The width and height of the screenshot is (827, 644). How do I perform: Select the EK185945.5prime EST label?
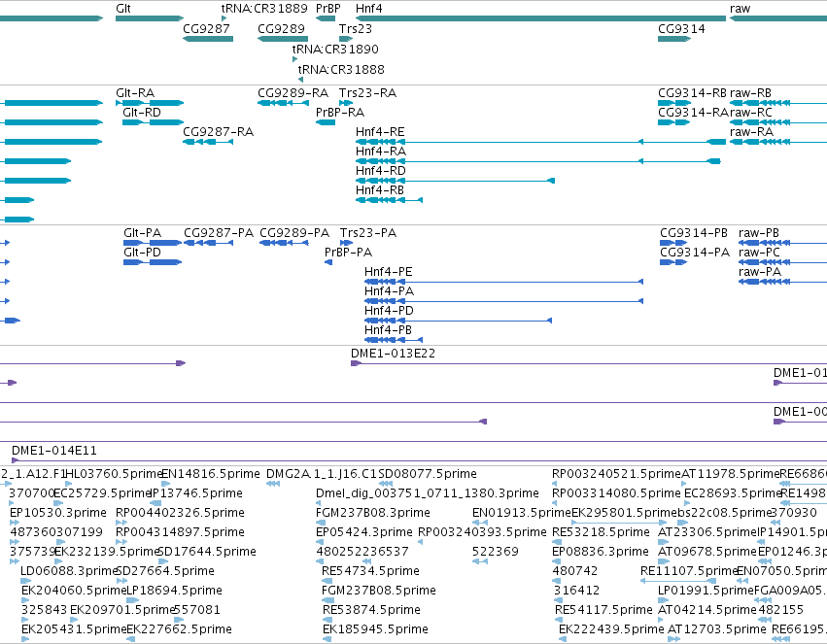375,629
